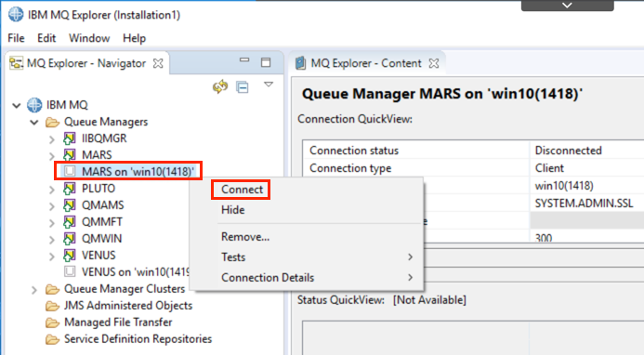Maximize the Navigator view pane
The image size is (644, 355).
point(266,62)
